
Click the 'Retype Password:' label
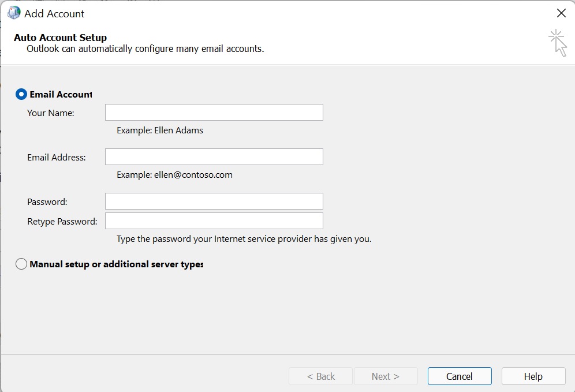tap(62, 222)
